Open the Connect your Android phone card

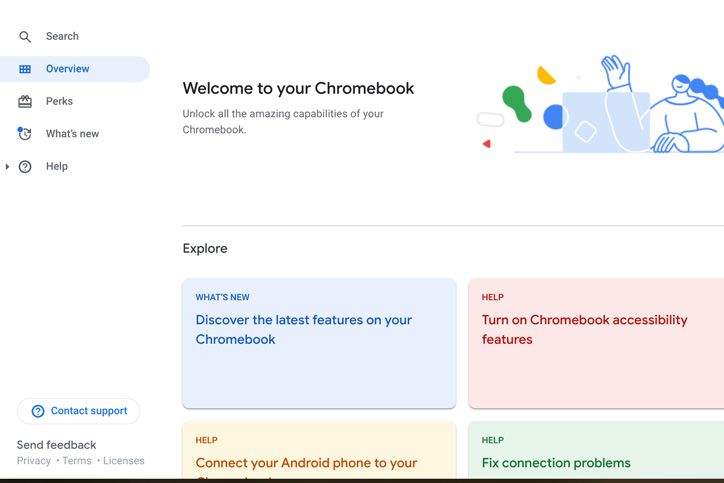click(319, 450)
